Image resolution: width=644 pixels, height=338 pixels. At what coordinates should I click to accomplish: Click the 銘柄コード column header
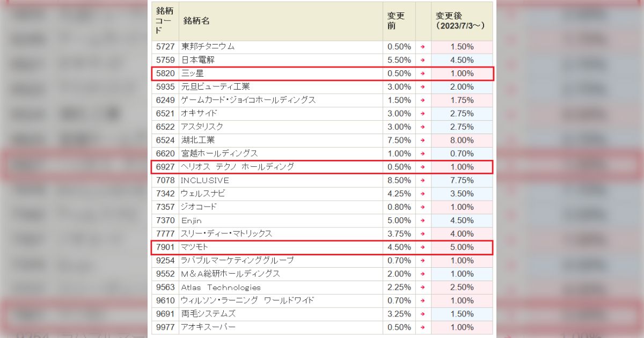tap(164, 21)
